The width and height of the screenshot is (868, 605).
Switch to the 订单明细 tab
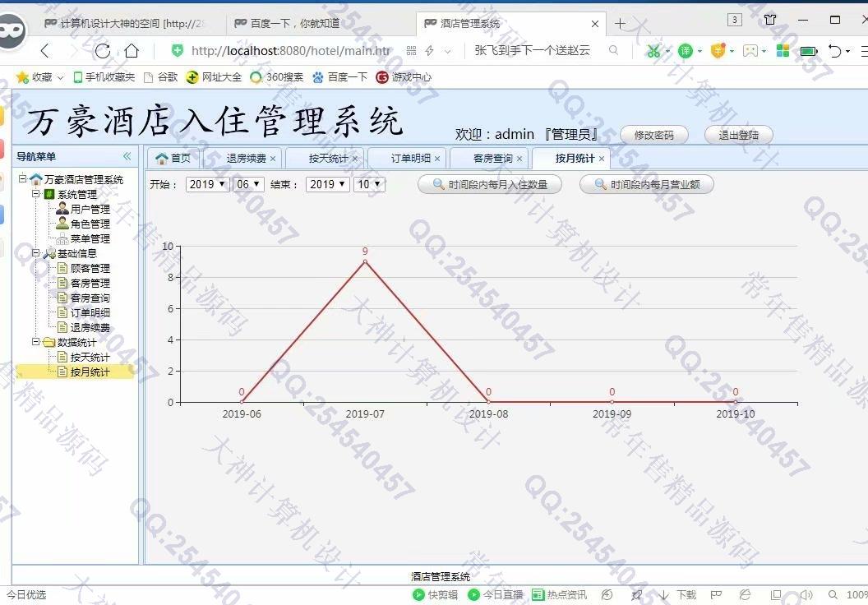click(x=410, y=159)
